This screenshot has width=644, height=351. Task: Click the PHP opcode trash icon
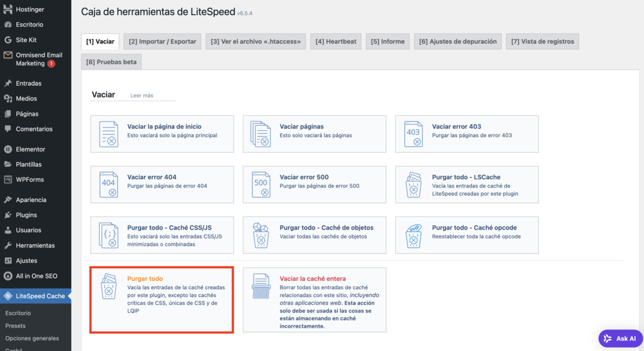point(413,235)
